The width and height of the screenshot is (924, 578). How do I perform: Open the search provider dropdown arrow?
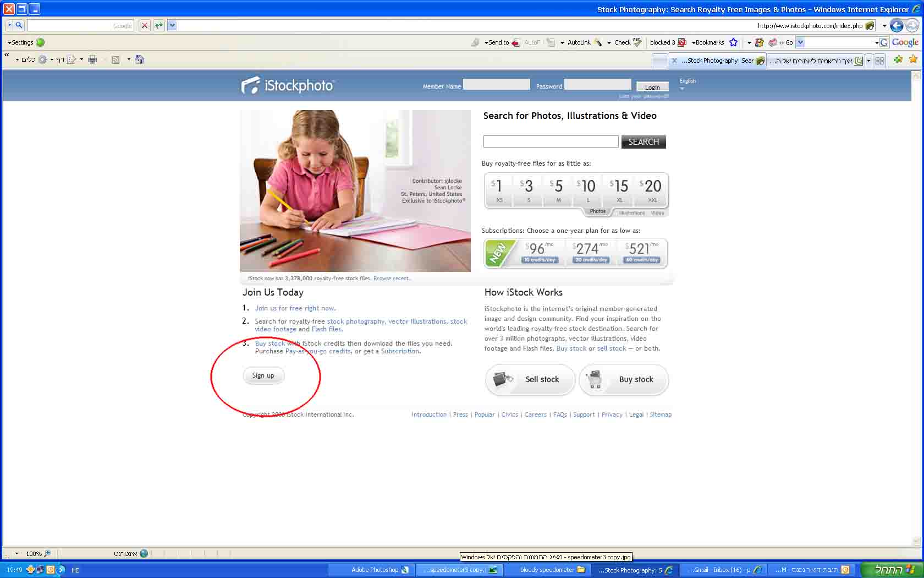coord(9,25)
